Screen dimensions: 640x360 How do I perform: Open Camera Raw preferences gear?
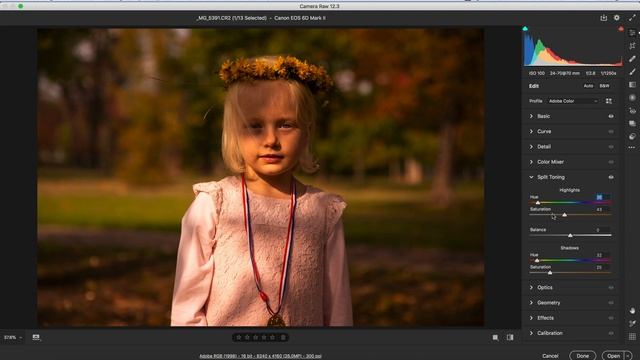pyautogui.click(x=616, y=18)
